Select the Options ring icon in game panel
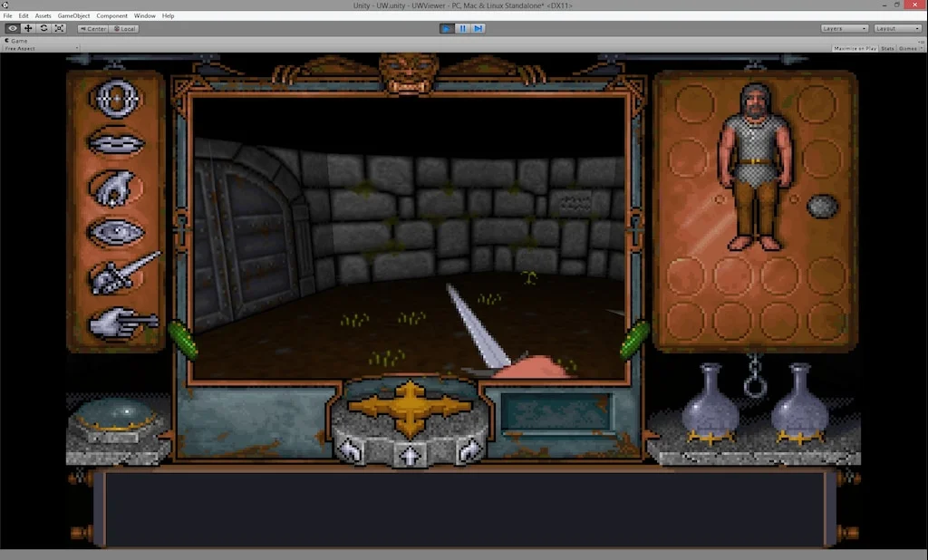Viewport: 928px width, 560px height. point(116,98)
